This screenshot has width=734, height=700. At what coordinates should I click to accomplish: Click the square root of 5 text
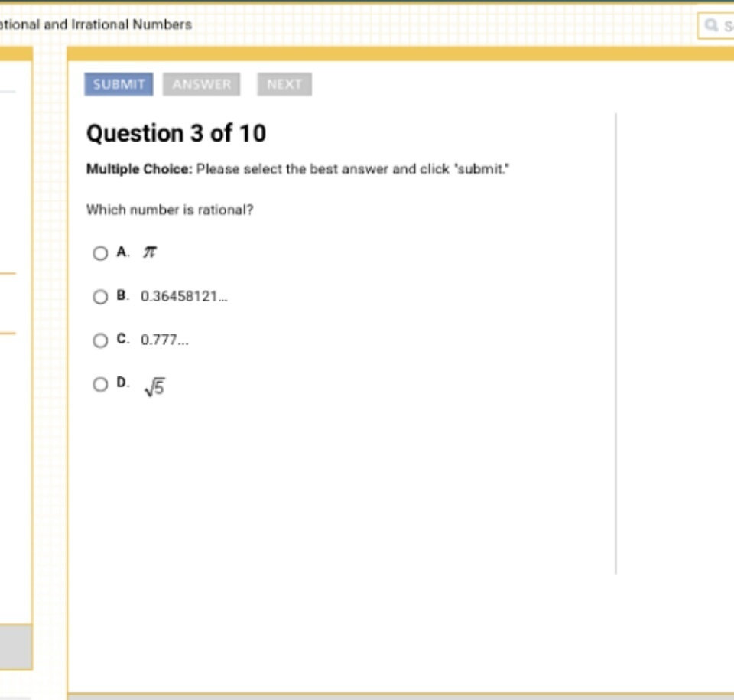[x=154, y=386]
